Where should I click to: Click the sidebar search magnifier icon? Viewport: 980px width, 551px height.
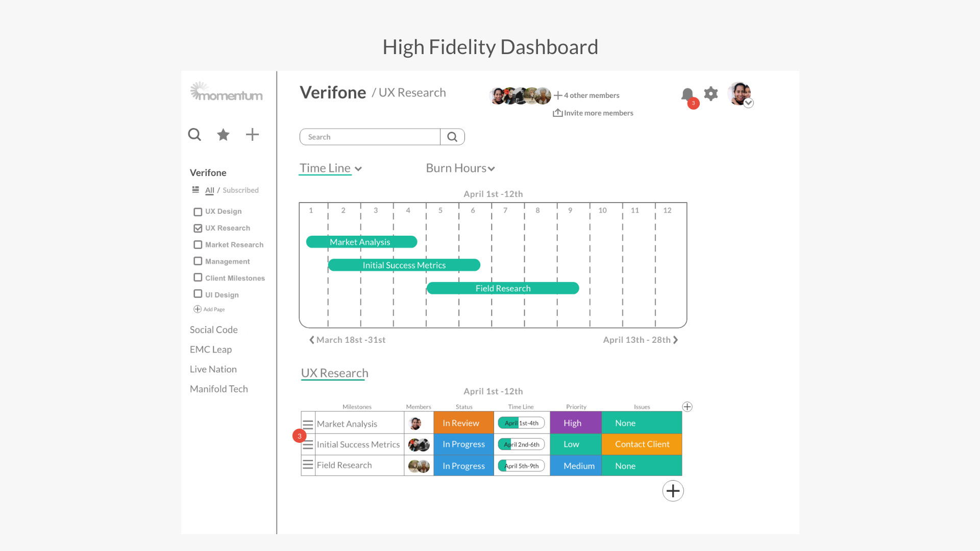coord(194,135)
